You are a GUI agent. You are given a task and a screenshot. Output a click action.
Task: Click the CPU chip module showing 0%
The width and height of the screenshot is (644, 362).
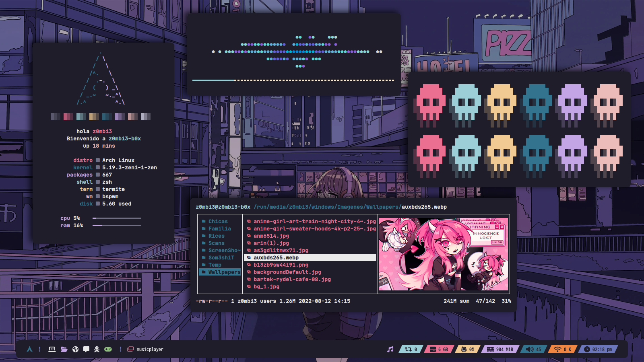(467, 349)
